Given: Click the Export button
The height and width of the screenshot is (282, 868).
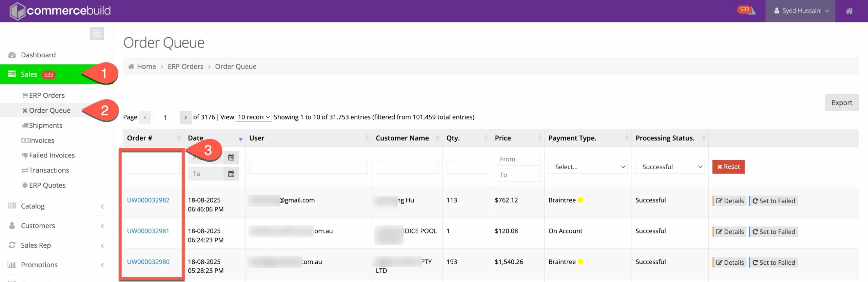Looking at the screenshot, I should click(842, 102).
